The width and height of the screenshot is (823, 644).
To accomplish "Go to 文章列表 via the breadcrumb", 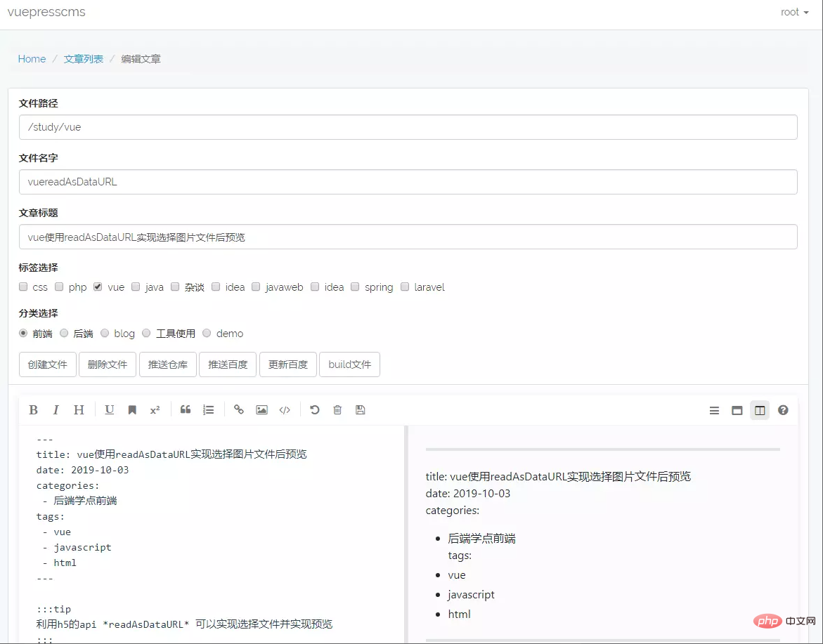I will click(83, 59).
